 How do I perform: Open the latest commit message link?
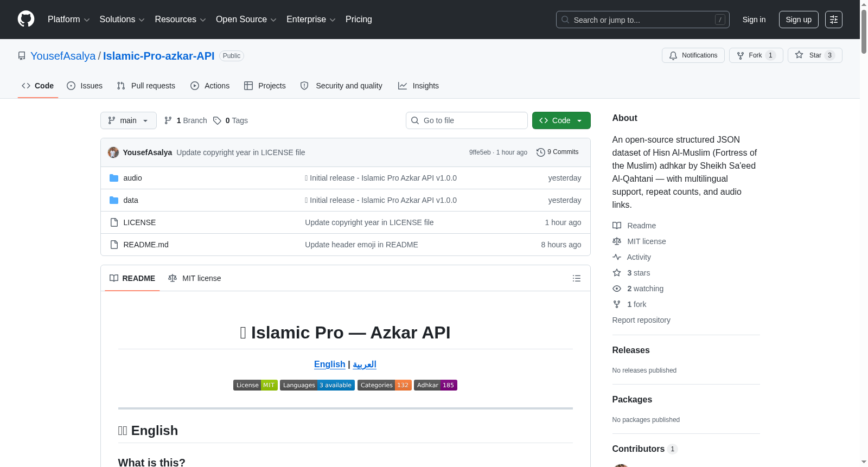[x=241, y=152]
